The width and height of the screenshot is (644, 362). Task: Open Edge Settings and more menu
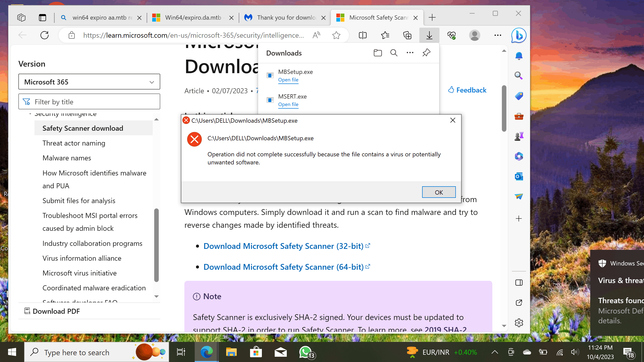coord(498,35)
